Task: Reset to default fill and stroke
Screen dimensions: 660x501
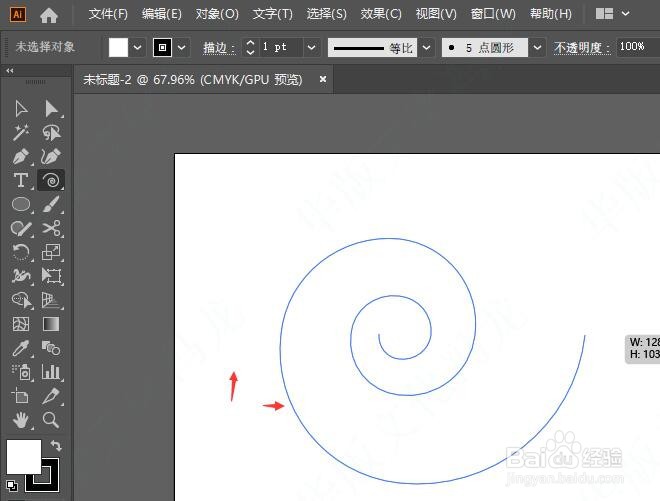Action: [12, 485]
